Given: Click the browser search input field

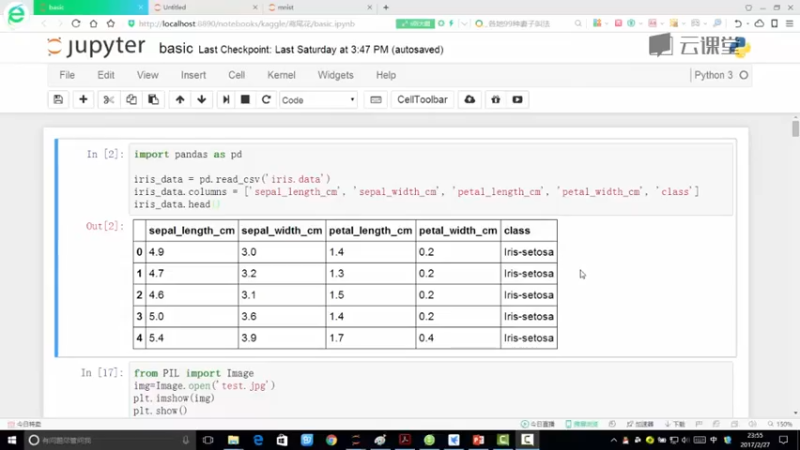Looking at the screenshot, I should point(526,23).
